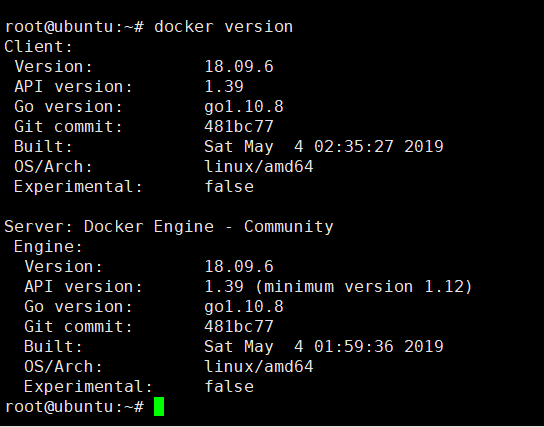Screen dimensions: 544x427
Task: Click Client OS/Arch value linux/amd64
Action: click(x=259, y=166)
